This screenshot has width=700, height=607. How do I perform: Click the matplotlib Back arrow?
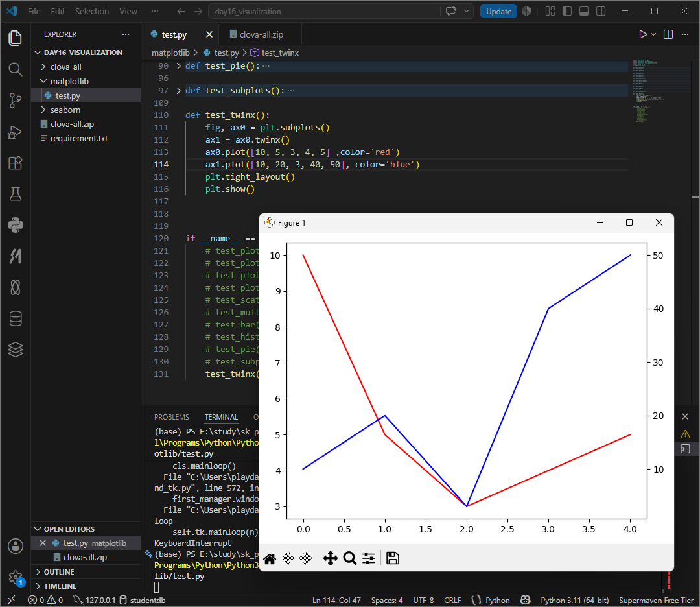[x=288, y=558]
